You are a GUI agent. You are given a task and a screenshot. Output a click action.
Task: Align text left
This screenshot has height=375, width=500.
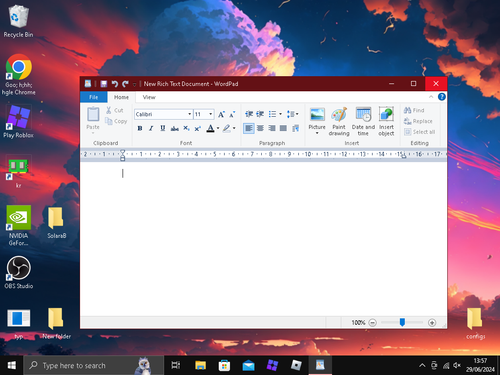click(x=249, y=128)
